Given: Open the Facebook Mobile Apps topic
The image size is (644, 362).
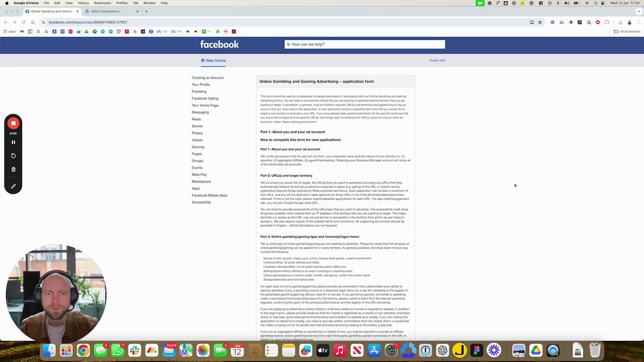Looking at the screenshot, I should pyautogui.click(x=209, y=195).
